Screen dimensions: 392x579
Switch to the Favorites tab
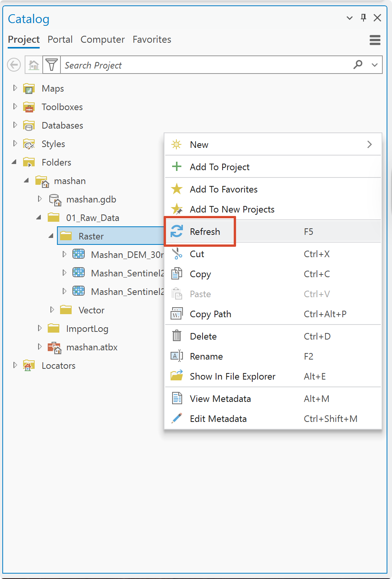152,40
